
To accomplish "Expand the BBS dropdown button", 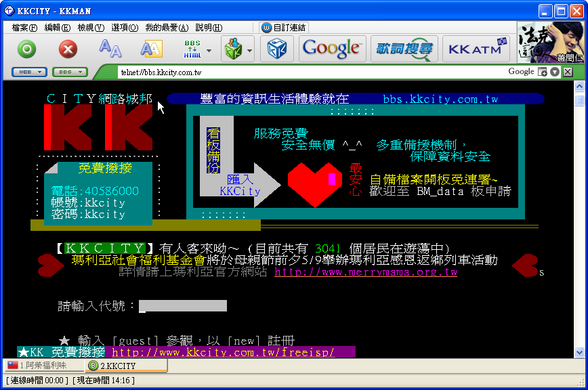I will click(x=70, y=72).
